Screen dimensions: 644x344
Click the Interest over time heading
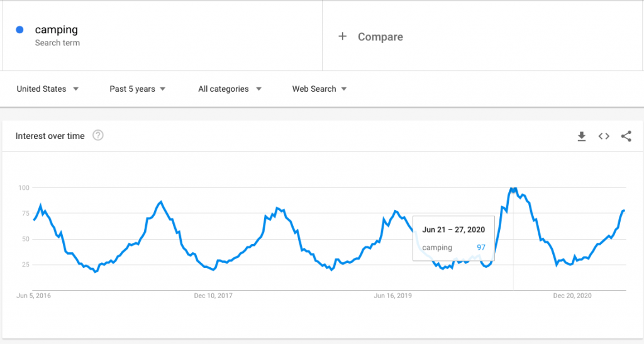[x=50, y=136]
